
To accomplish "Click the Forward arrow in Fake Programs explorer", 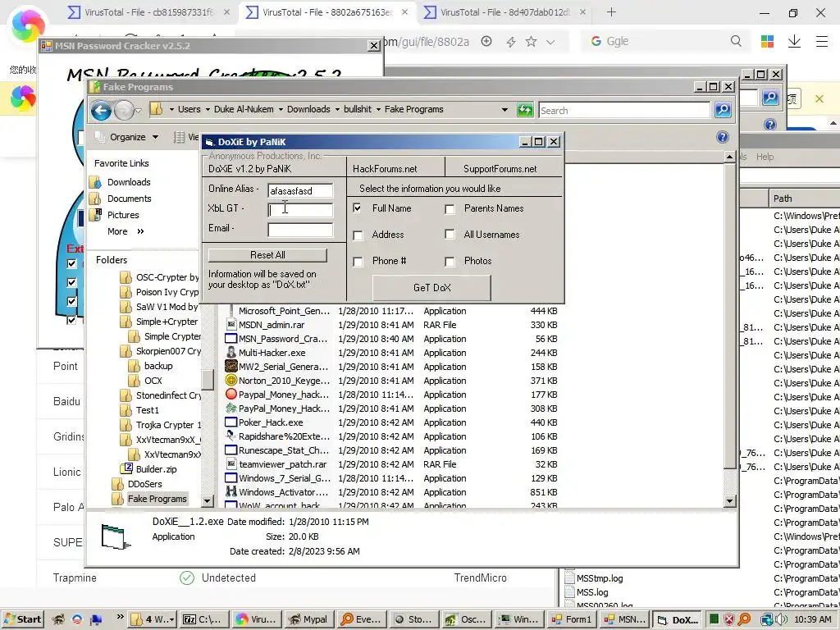I will pos(124,111).
